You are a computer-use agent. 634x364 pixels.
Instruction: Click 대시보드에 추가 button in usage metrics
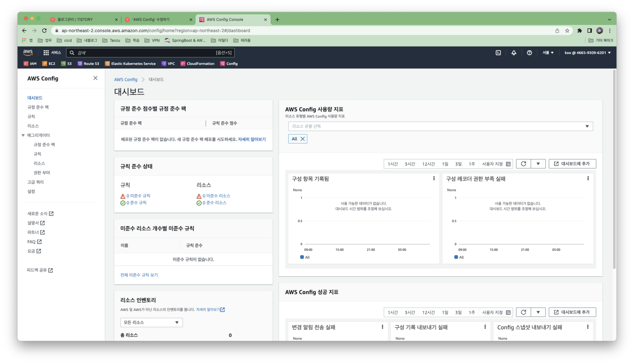coord(572,164)
